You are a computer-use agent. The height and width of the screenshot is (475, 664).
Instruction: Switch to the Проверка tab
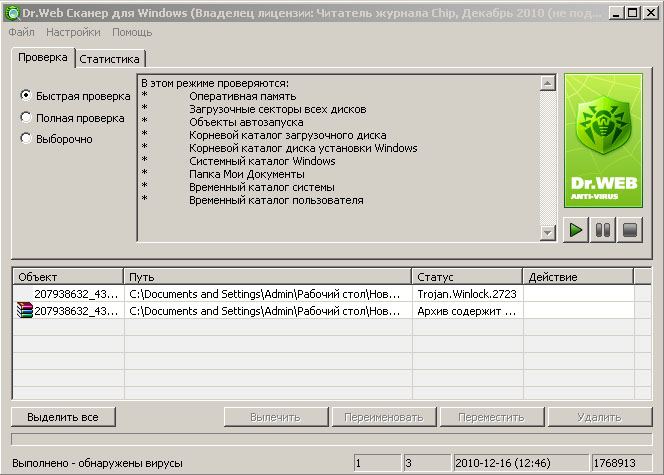(x=43, y=58)
